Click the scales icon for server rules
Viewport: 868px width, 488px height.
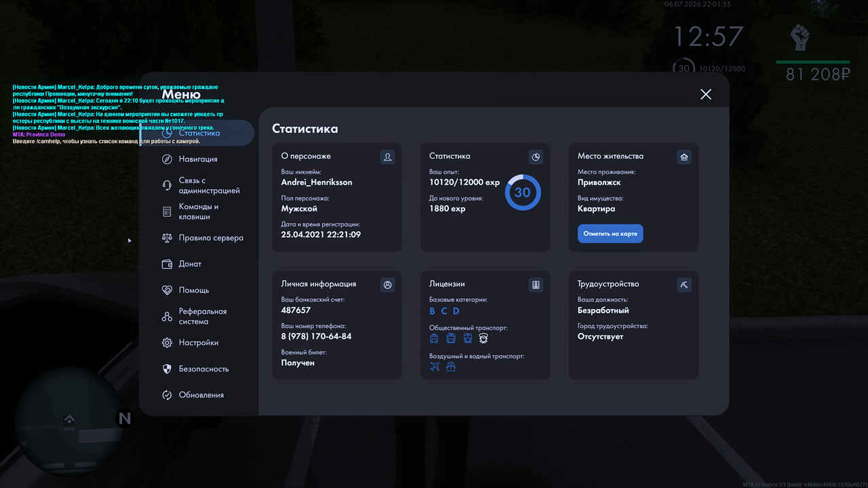(167, 238)
